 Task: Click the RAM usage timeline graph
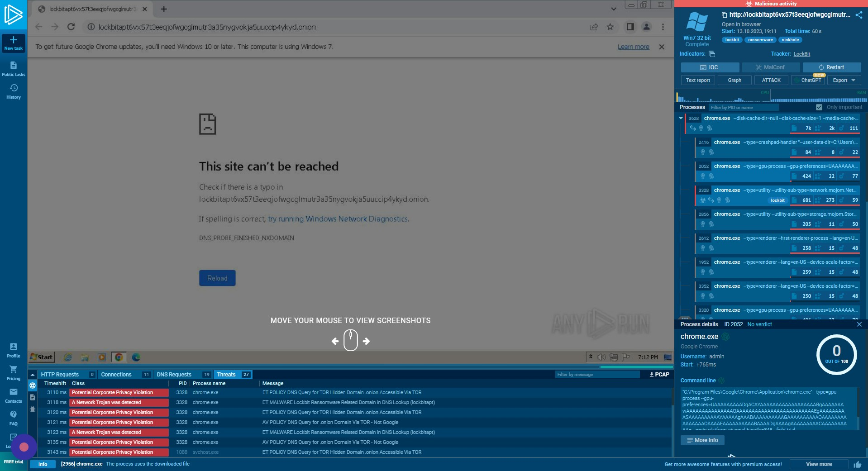(818, 96)
